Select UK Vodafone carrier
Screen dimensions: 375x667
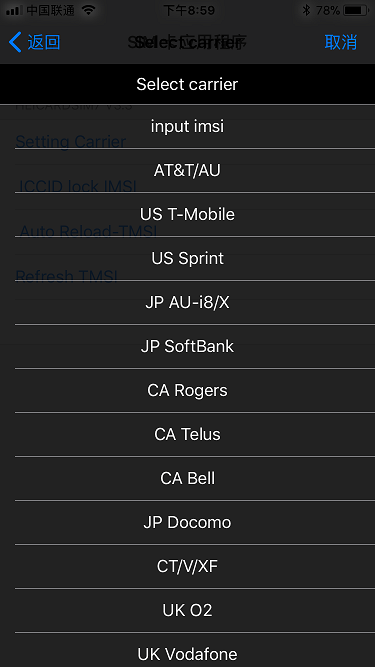188,650
